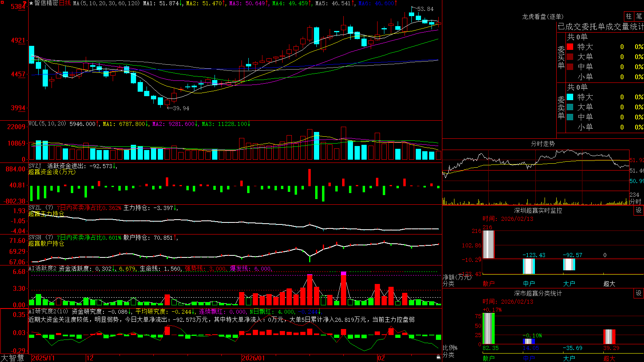The width and height of the screenshot is (644, 362).
Task: Click the red 超大 bar in 分类统计 chart
Action: point(609,337)
